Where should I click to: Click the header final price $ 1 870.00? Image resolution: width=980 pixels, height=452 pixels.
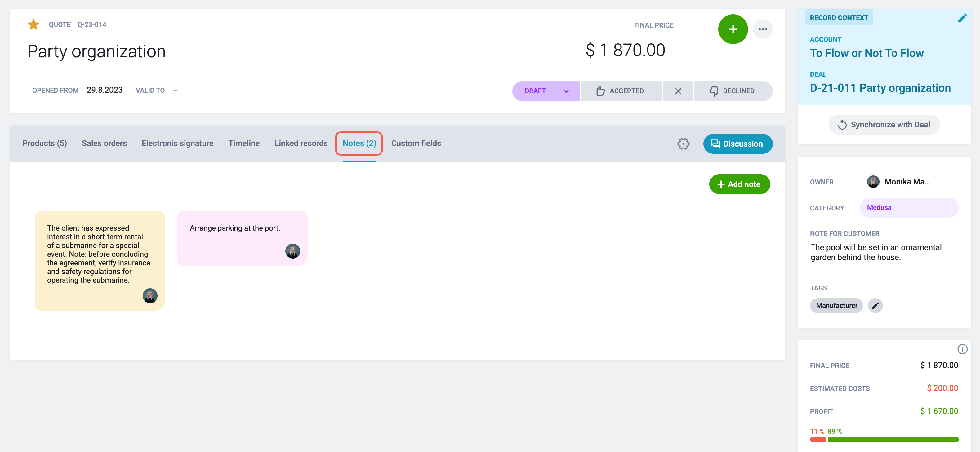[x=625, y=50]
